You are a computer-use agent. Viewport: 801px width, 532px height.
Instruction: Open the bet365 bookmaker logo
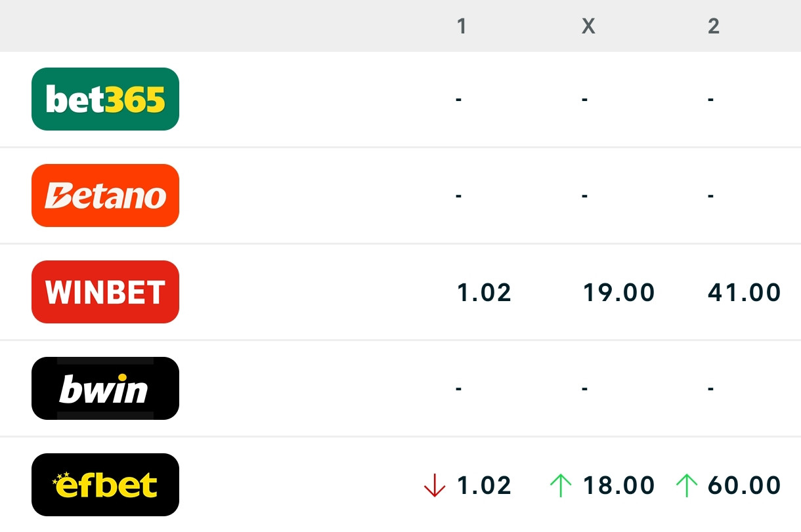click(105, 99)
